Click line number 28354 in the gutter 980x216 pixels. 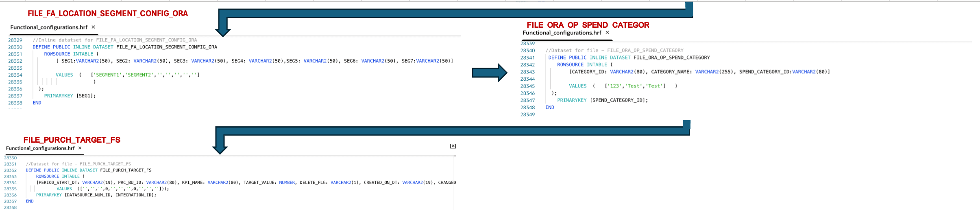point(11,183)
